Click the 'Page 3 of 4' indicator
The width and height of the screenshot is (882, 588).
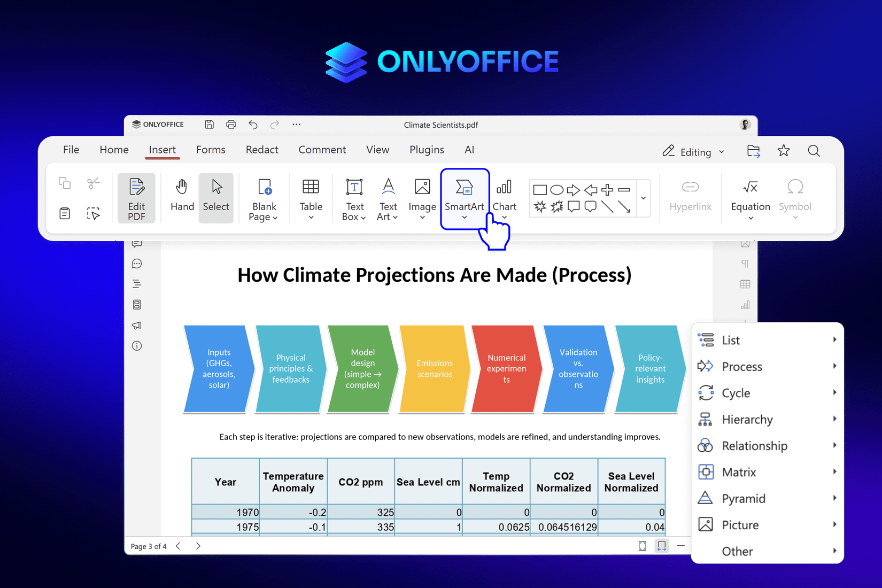pyautogui.click(x=149, y=546)
